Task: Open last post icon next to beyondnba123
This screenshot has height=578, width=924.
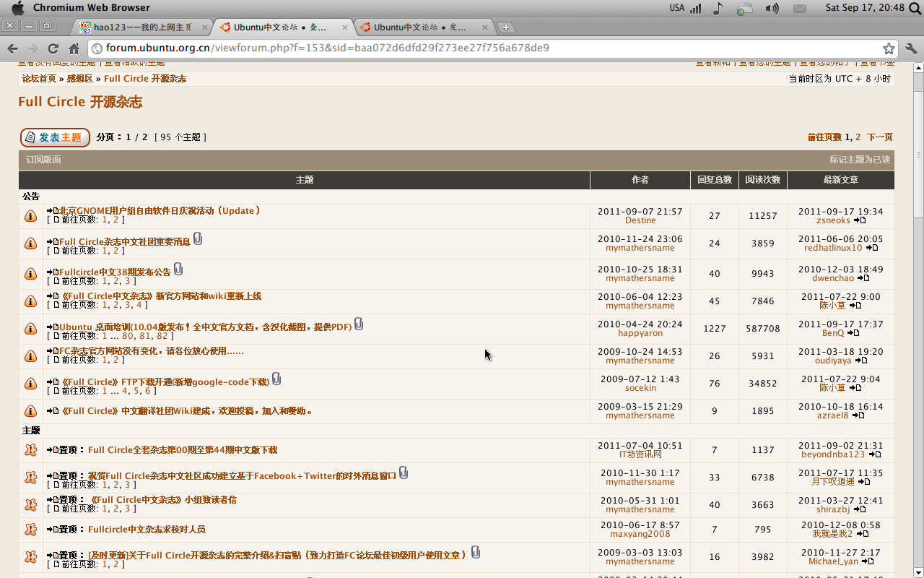Action: tap(875, 454)
